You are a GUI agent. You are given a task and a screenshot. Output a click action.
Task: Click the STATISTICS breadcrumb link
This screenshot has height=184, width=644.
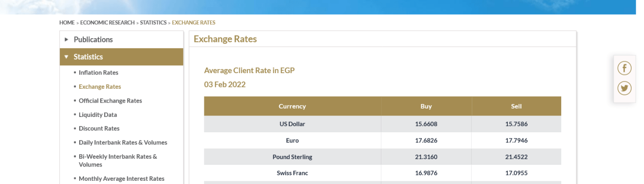[153, 23]
